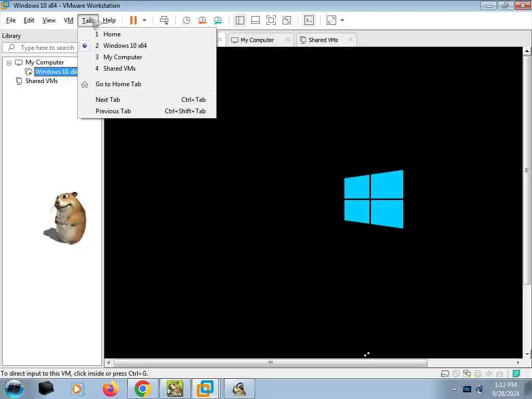Open the Edit menu
Screen dimensions: 532x399
(29, 20)
